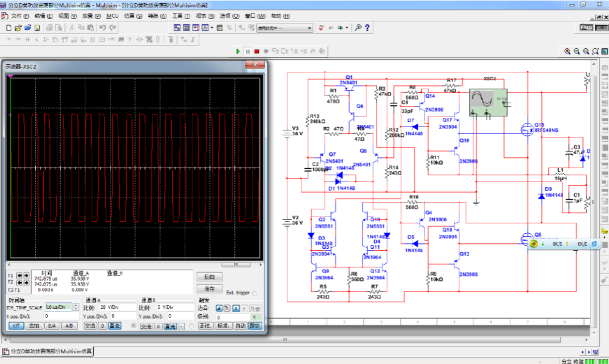Viewport: 609px width, 364px height.
Task: Click 自动 trigger mode button
Action: [240, 326]
